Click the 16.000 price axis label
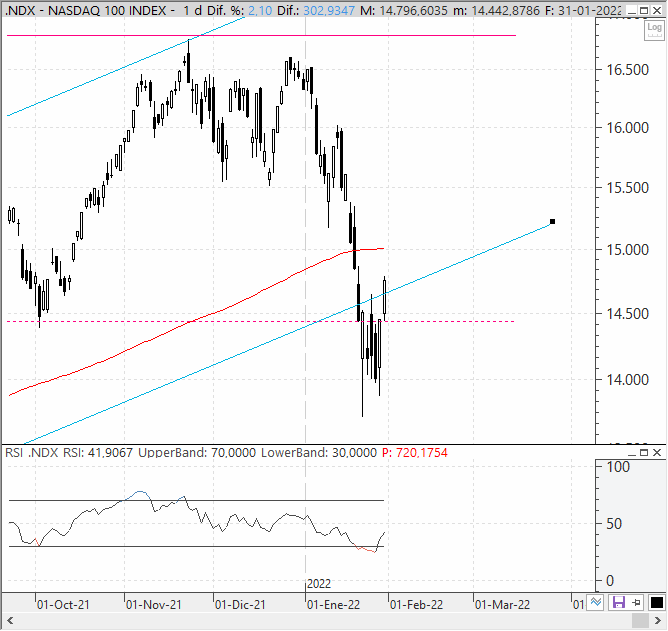 point(628,127)
